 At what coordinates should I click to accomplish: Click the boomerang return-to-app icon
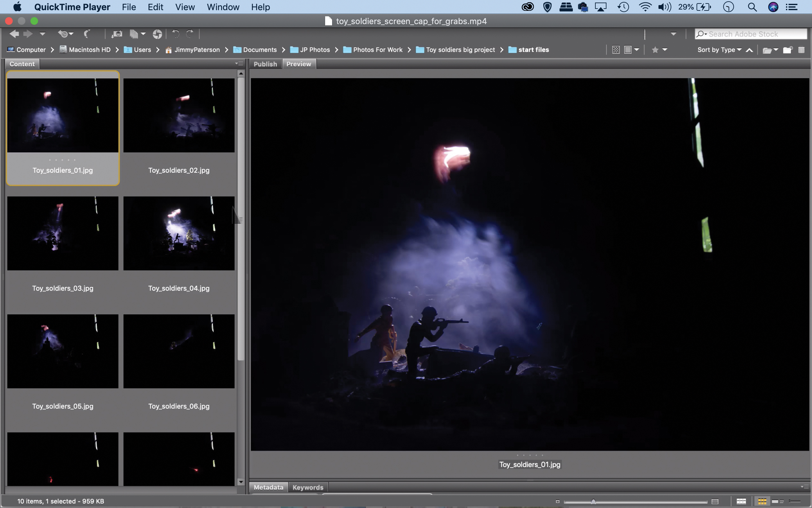click(87, 34)
